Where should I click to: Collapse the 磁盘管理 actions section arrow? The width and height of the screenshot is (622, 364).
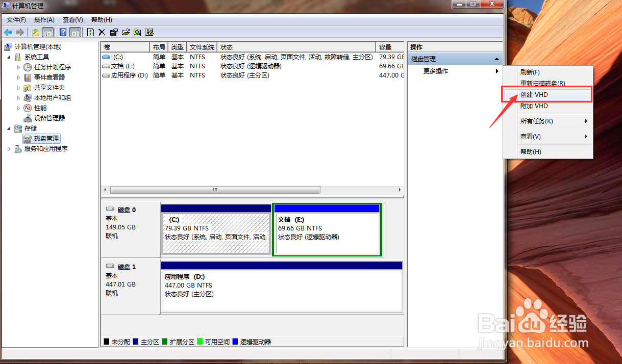(497, 59)
